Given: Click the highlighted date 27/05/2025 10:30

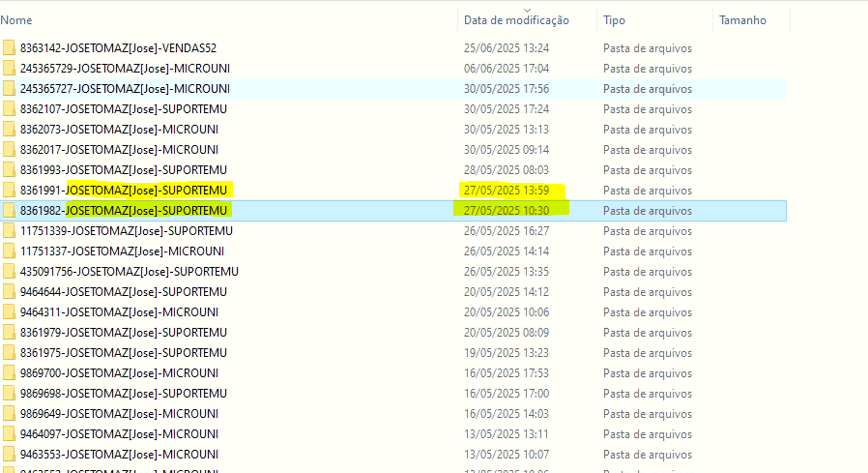Looking at the screenshot, I should pyautogui.click(x=506, y=211).
